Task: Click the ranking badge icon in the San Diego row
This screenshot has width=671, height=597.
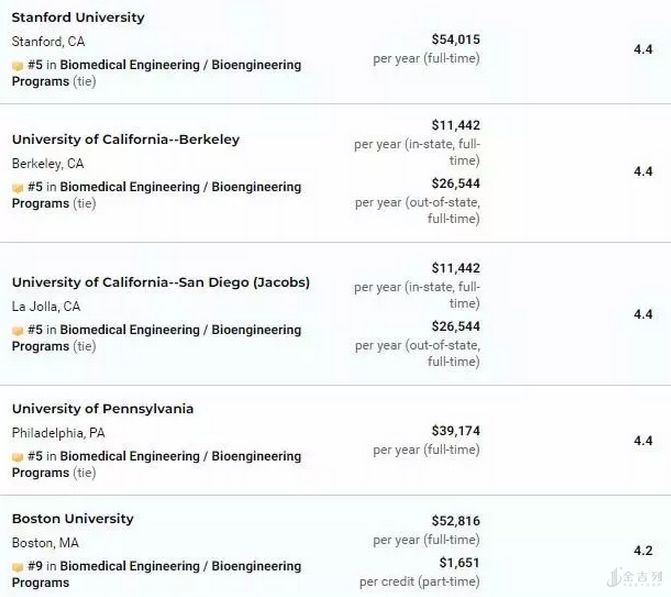Action: [x=17, y=330]
